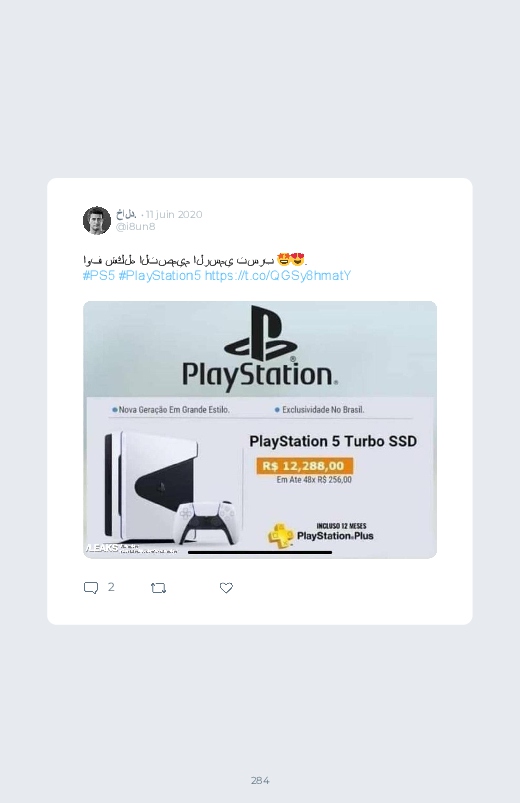520x803 pixels.
Task: Click the retweet arrows icon
Action: [158, 588]
